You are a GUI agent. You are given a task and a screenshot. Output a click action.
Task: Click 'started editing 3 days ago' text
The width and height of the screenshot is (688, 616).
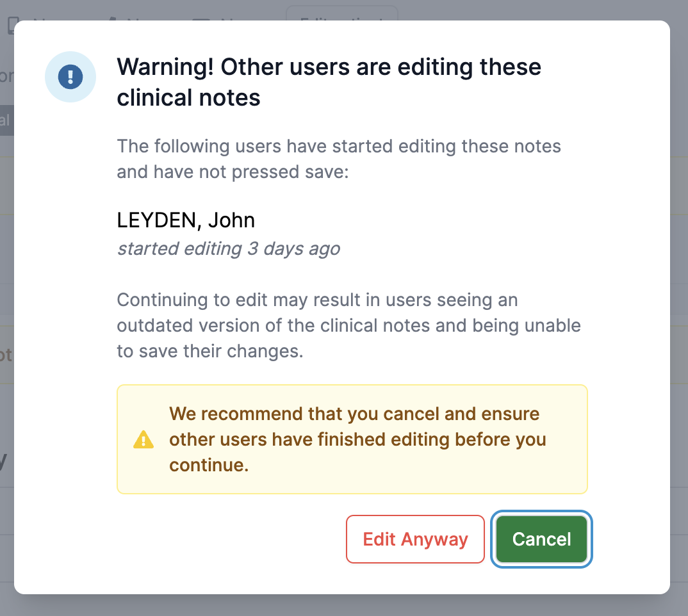[x=229, y=248]
